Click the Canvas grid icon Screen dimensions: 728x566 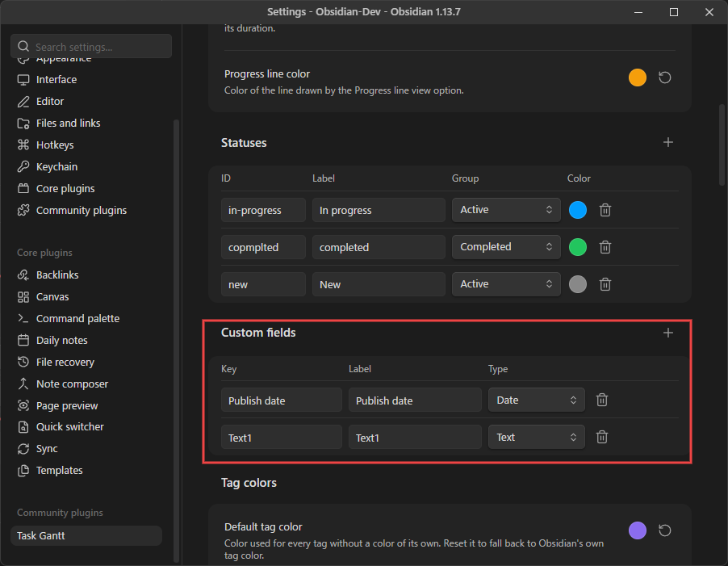click(x=23, y=296)
